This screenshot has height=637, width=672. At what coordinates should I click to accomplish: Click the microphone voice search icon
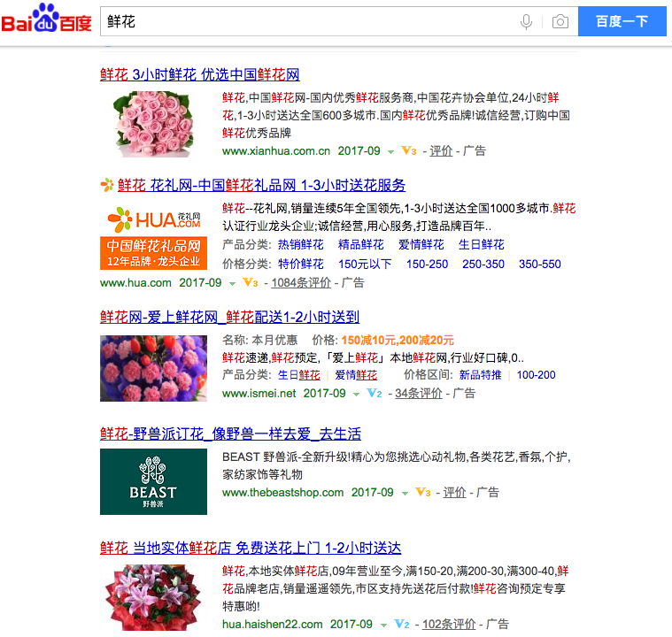point(526,21)
